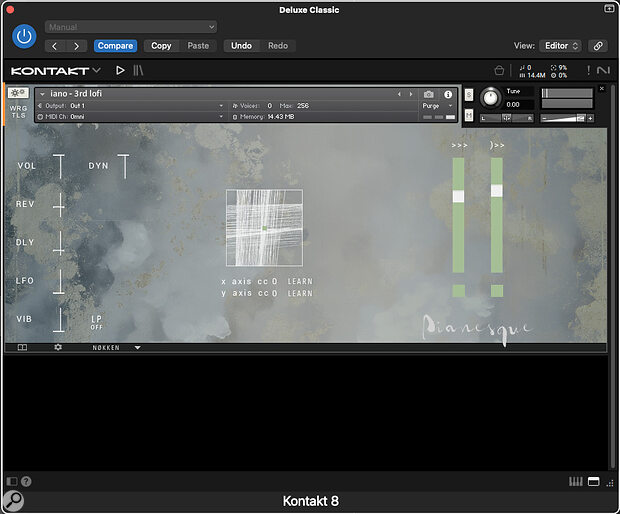Click the green dot in XY pad
Viewport: 620px width, 514px height.
(265, 228)
